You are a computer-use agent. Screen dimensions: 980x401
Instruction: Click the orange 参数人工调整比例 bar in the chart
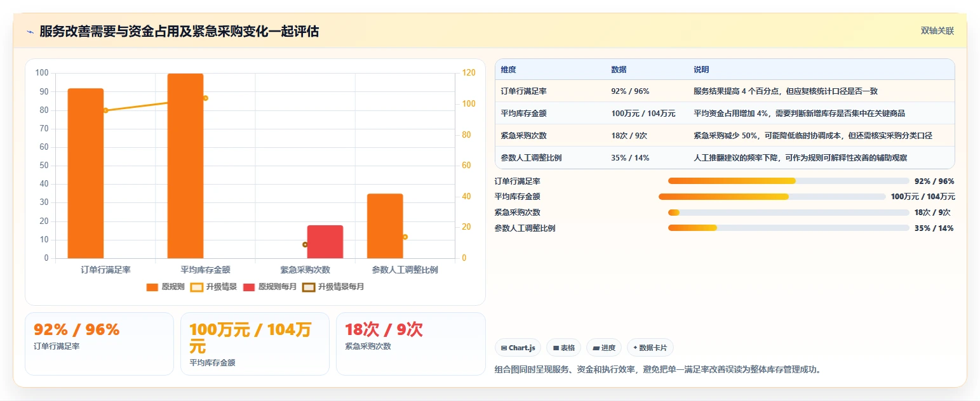[x=385, y=226]
